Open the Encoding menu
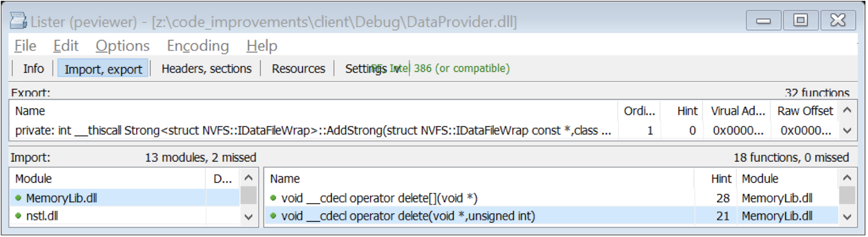Screen dimensions: 868x237 197,46
